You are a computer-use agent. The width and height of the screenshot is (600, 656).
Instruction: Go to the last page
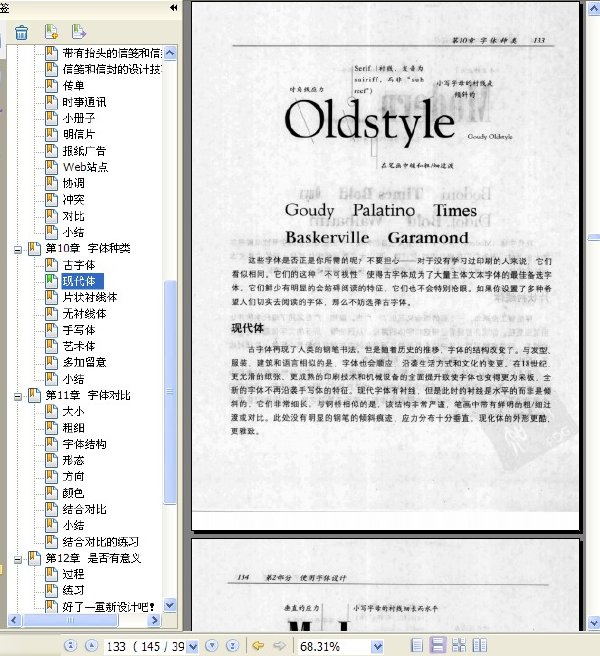233,646
